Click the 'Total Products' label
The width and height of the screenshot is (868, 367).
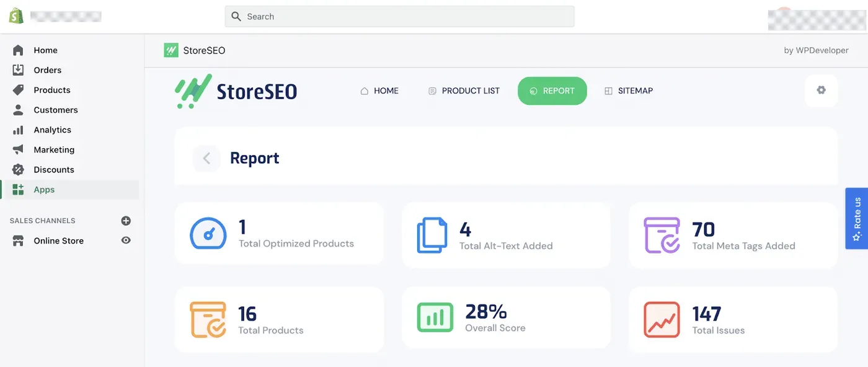[271, 330]
